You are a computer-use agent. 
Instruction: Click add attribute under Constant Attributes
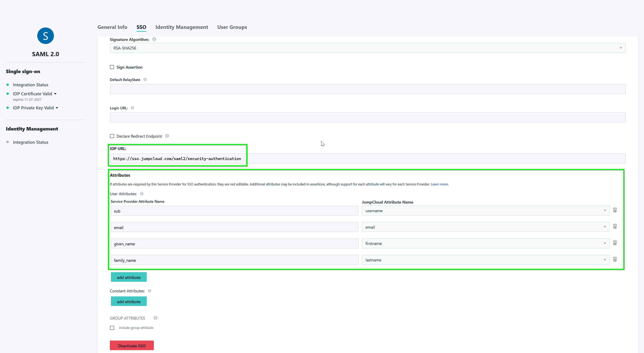click(x=129, y=301)
